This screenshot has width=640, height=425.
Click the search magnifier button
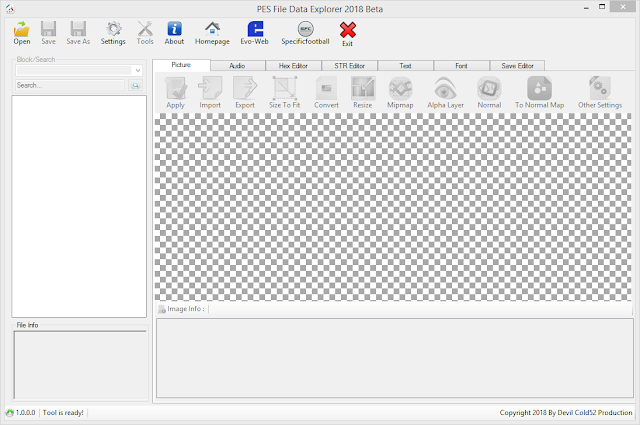136,85
